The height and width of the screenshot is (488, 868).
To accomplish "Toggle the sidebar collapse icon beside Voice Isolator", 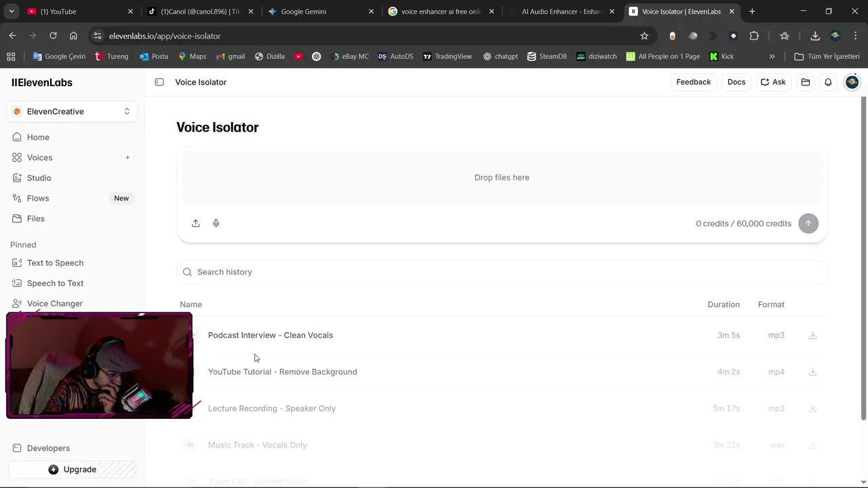I will (159, 82).
